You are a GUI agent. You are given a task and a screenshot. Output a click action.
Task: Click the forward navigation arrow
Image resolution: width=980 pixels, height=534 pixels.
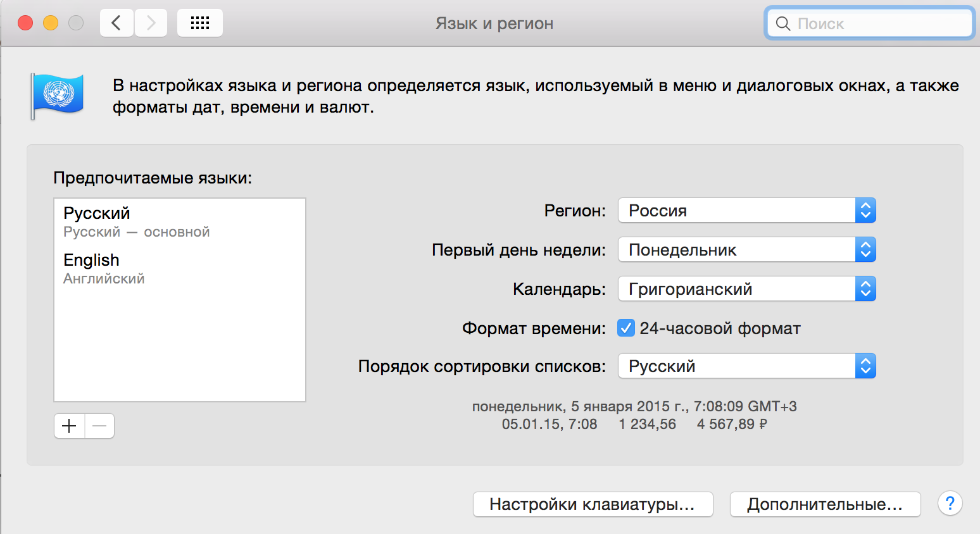coord(151,23)
